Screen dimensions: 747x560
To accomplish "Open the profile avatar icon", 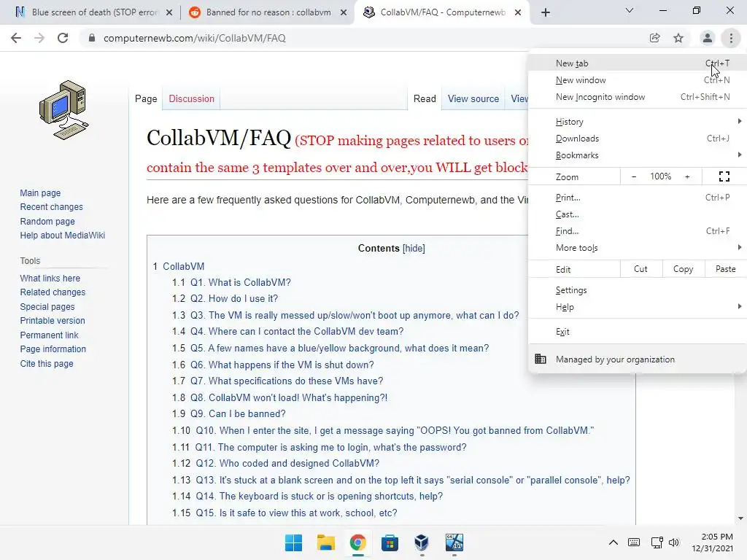I will pos(708,38).
